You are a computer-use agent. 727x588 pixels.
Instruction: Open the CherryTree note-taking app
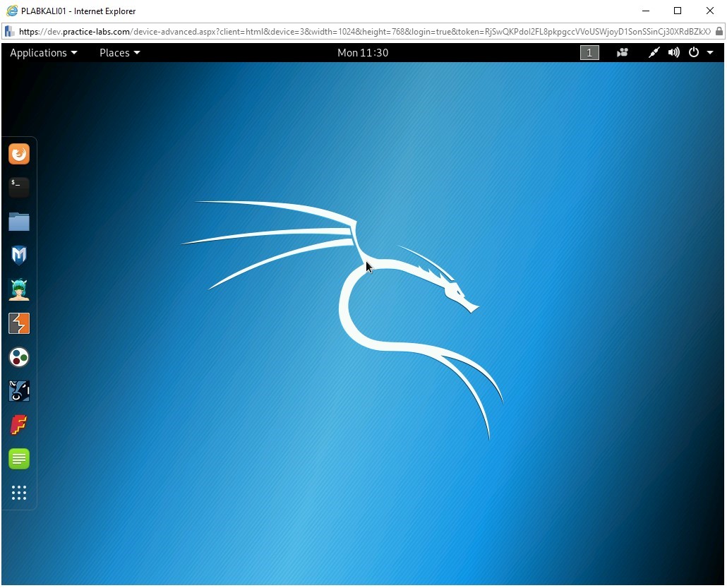(x=19, y=458)
